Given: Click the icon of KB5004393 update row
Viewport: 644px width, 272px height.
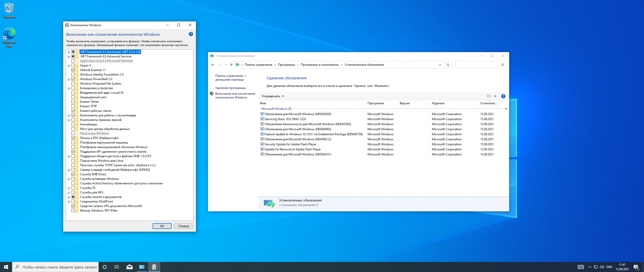Looking at the screenshot, I should (x=262, y=114).
